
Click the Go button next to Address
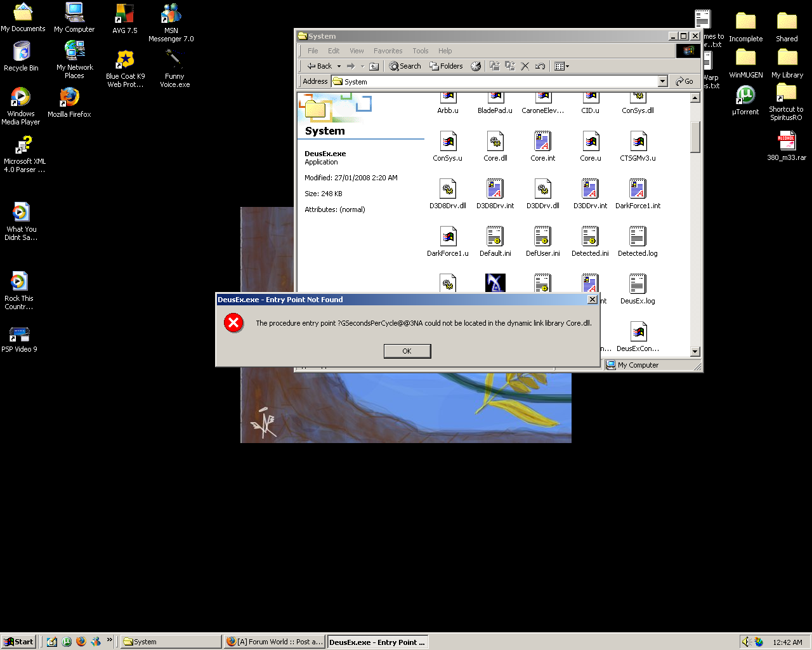[684, 81]
